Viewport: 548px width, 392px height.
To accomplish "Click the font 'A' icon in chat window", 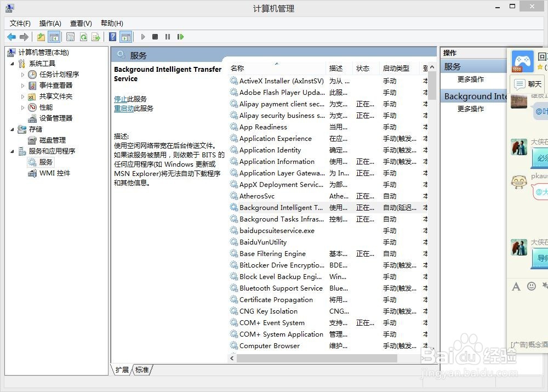I will pyautogui.click(x=516, y=287).
